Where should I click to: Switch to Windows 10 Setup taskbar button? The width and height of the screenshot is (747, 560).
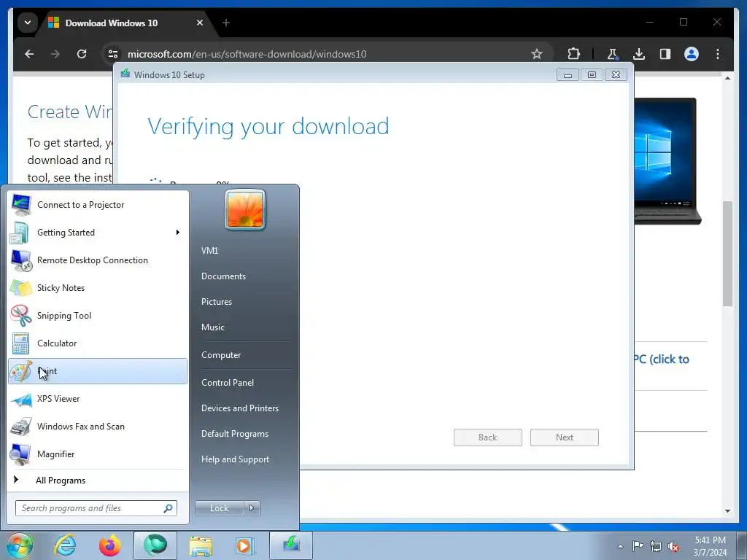(291, 545)
